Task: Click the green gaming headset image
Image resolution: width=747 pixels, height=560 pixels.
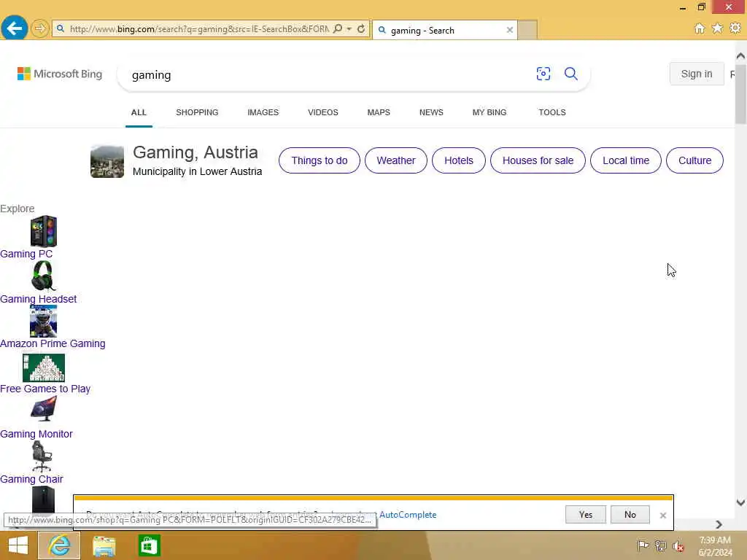Action: pyautogui.click(x=43, y=276)
